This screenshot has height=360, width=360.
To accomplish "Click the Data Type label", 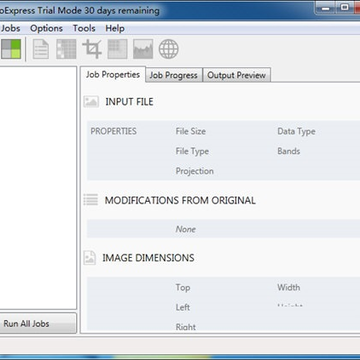I will (296, 131).
